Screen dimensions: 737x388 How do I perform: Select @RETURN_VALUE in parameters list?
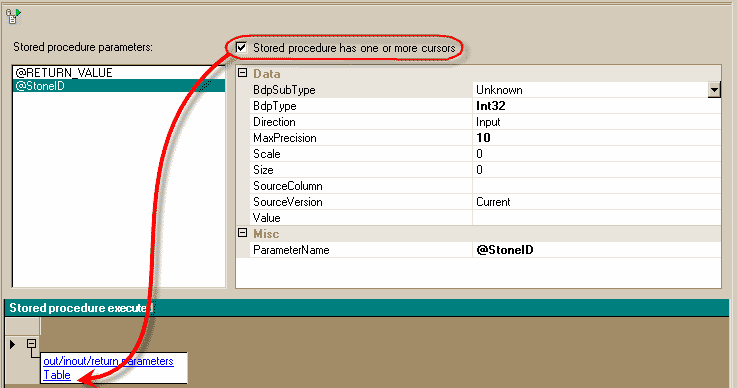click(118, 72)
